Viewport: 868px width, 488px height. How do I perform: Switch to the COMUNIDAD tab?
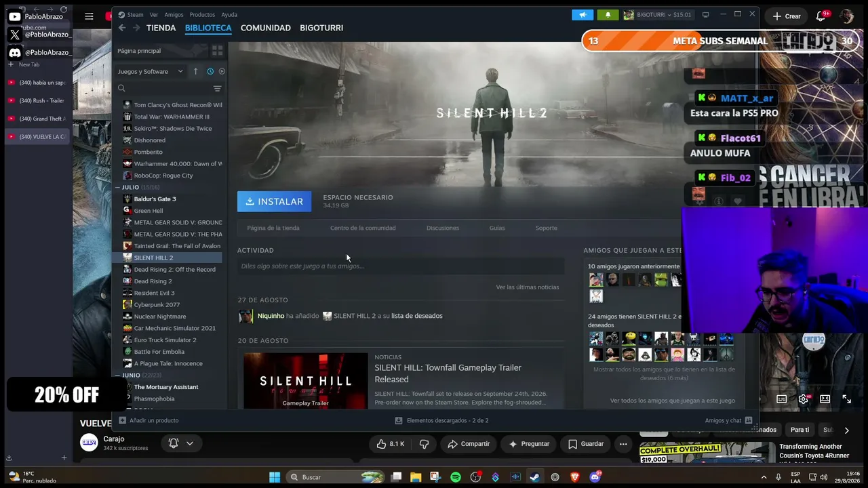coord(266,28)
